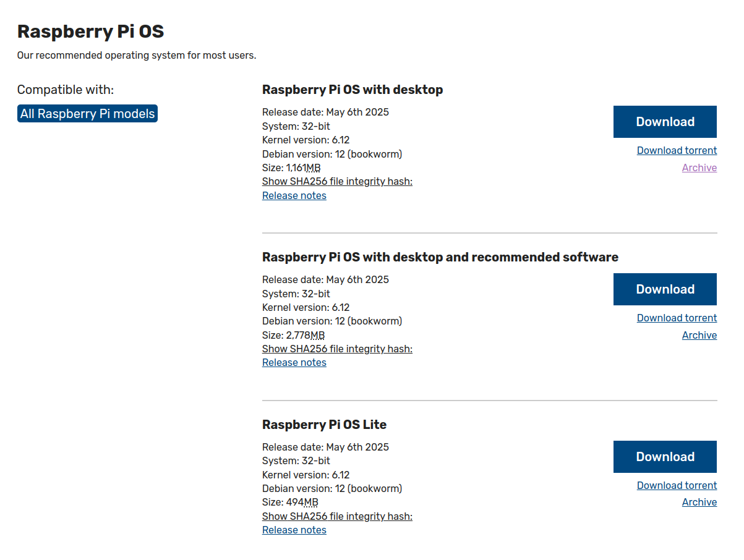Download Raspberry Pi OS with desktop
Image resolution: width=744 pixels, height=560 pixels.
[665, 122]
